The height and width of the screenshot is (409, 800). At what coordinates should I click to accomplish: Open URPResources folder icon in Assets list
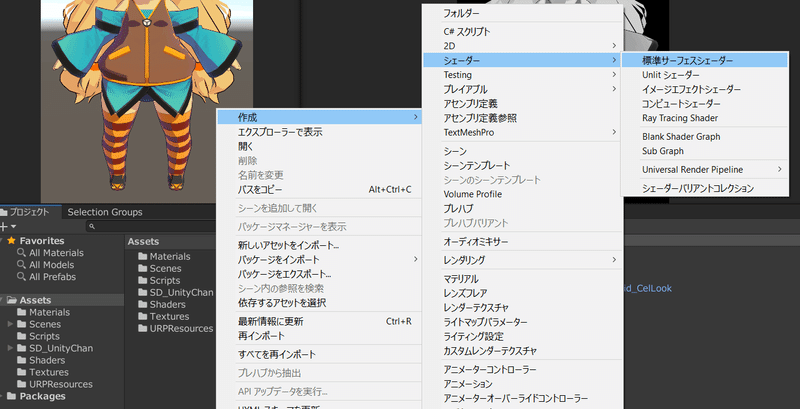(x=143, y=328)
